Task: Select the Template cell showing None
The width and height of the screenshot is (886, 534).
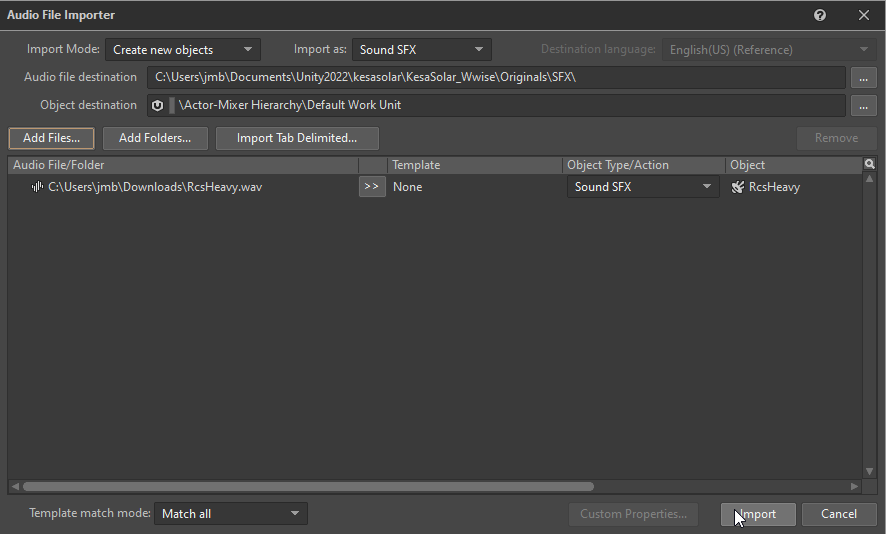Action: [x=474, y=187]
